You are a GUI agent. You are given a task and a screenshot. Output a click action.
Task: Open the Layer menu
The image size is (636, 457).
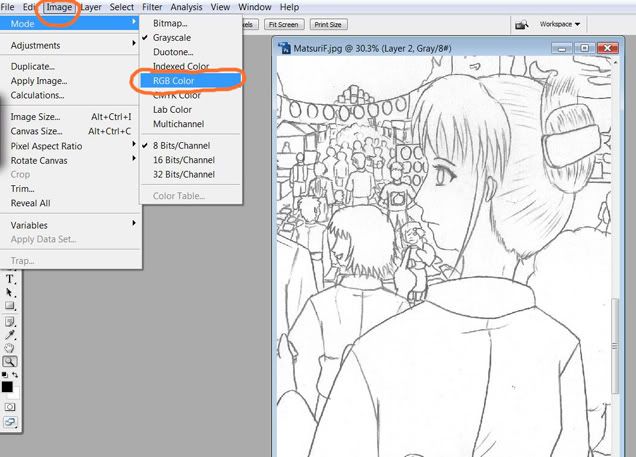(x=91, y=7)
